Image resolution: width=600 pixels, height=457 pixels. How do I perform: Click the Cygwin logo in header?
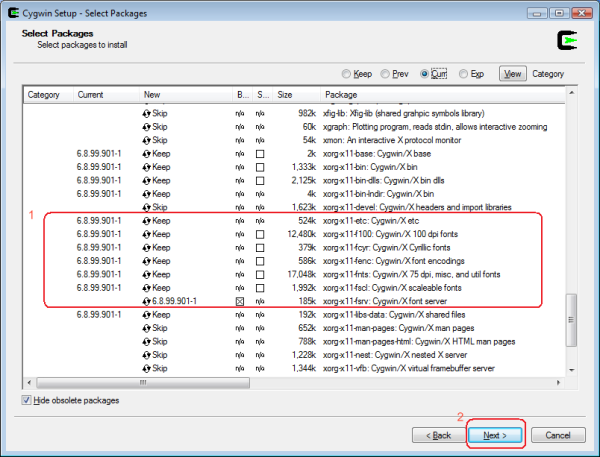(567, 41)
